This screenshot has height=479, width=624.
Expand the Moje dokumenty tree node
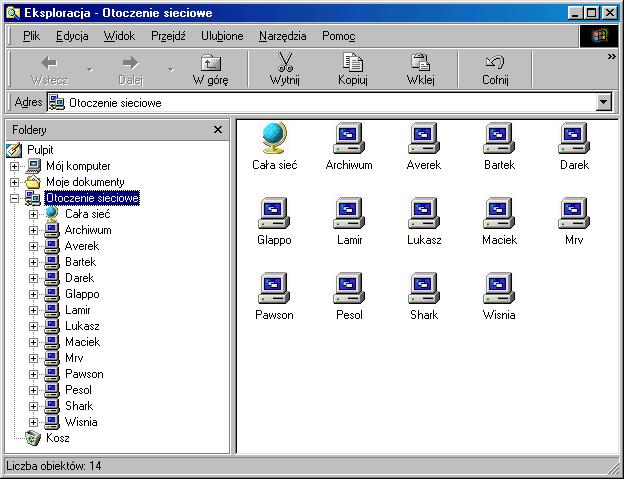15,182
